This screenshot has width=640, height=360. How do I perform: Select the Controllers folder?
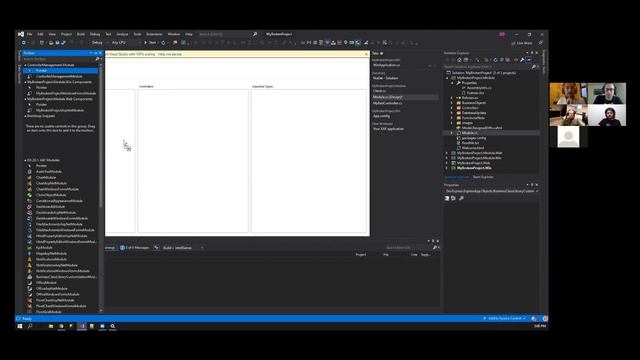click(x=470, y=108)
